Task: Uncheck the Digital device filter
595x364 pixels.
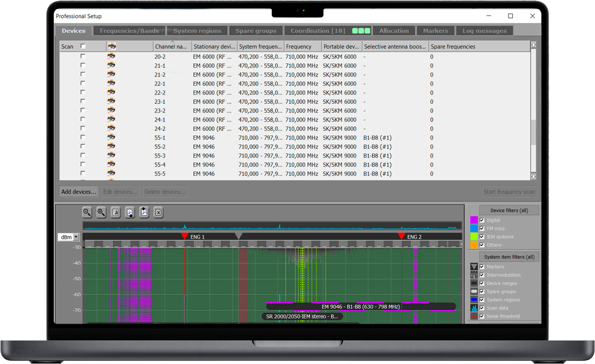Action: (482, 220)
